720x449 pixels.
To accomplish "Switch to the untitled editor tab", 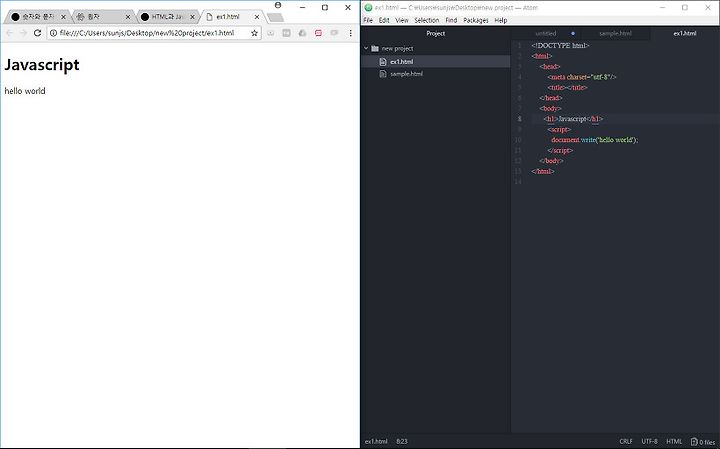I will (546, 34).
